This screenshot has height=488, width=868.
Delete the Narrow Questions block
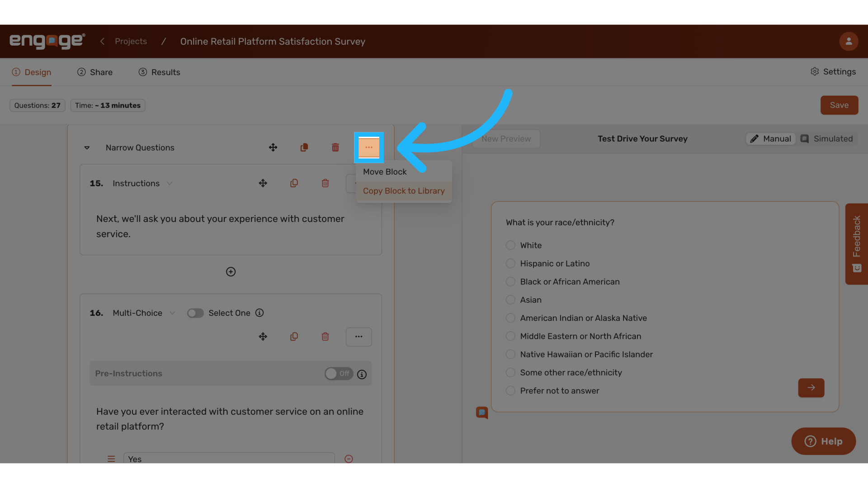click(x=335, y=147)
